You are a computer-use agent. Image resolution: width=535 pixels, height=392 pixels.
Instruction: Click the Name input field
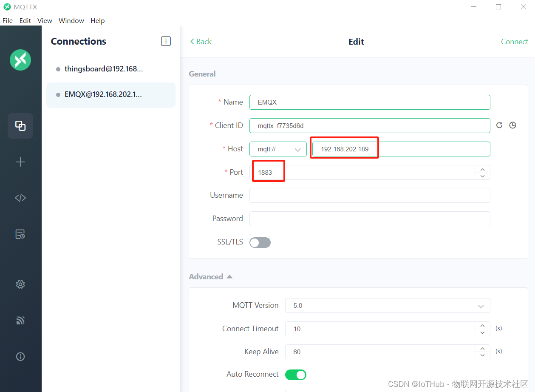coord(370,102)
